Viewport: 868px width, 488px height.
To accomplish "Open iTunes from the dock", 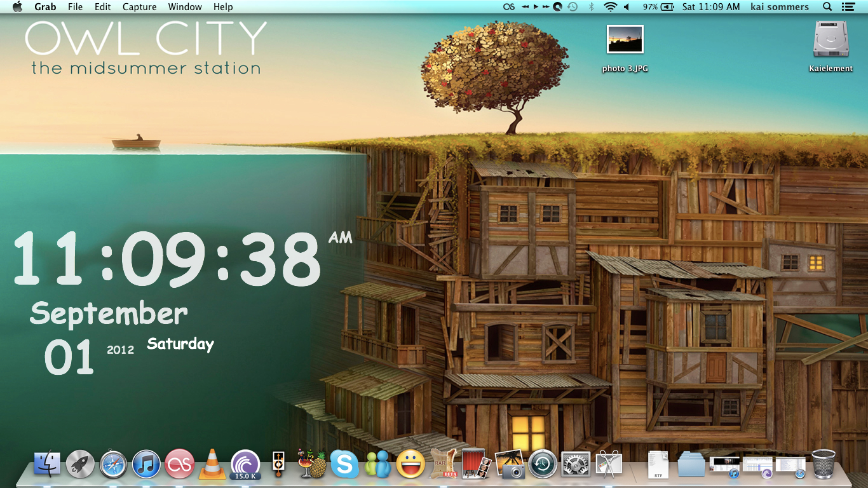I will point(146,464).
